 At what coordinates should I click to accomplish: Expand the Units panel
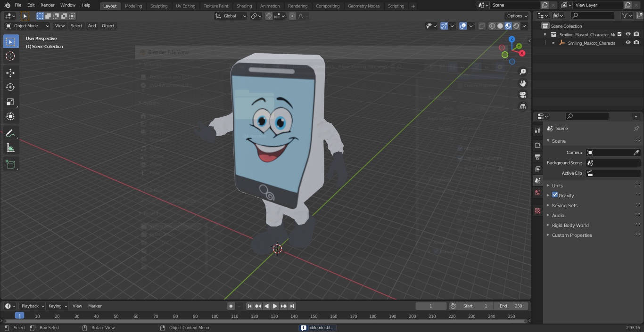tap(557, 186)
